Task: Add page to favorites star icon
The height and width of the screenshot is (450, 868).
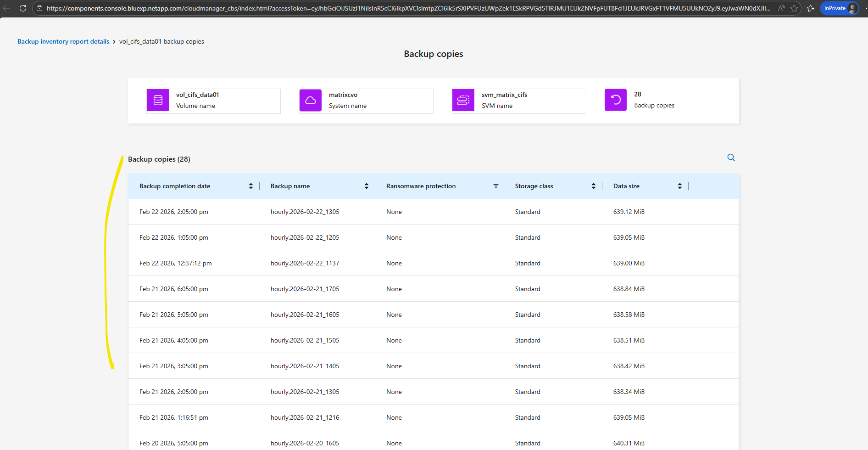Action: pos(794,8)
